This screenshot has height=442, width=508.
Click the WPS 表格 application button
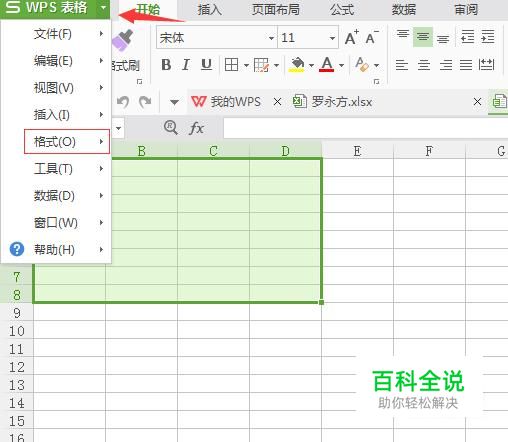point(48,8)
